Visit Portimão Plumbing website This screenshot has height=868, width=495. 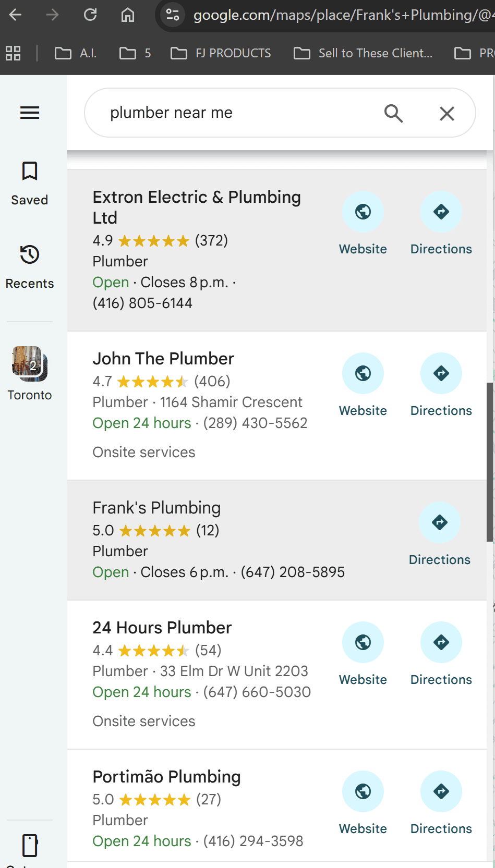(x=363, y=792)
